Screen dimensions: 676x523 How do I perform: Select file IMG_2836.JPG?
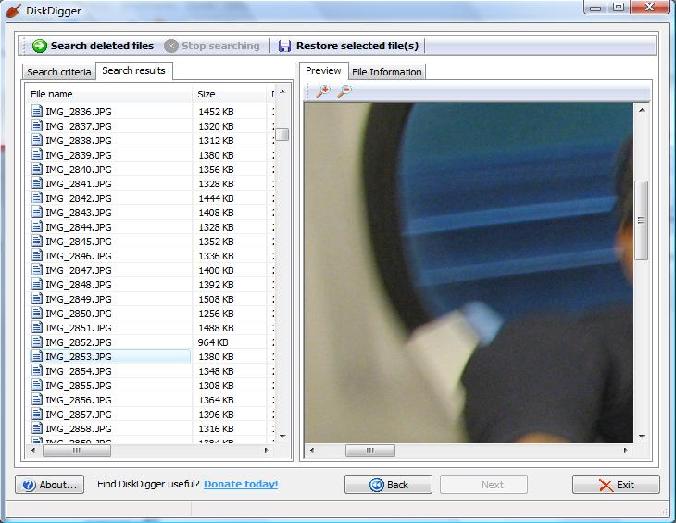tap(78, 112)
